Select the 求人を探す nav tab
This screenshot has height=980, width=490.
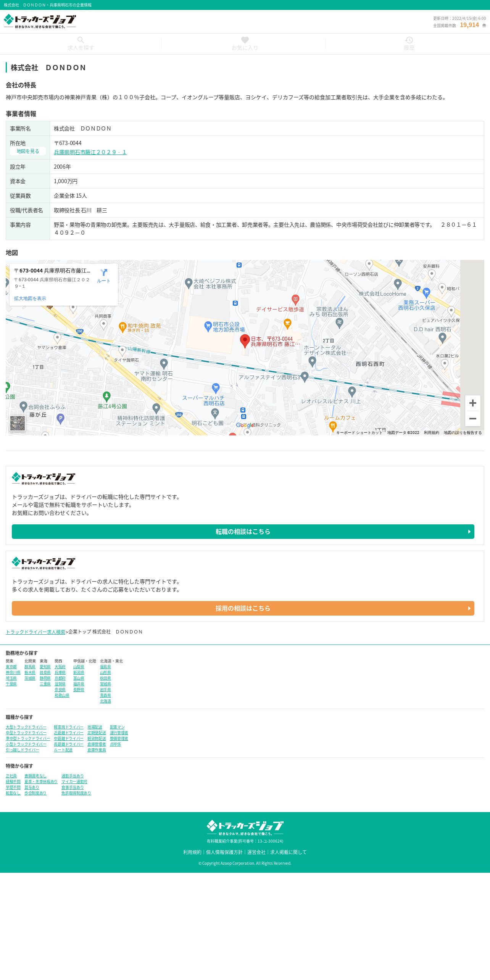81,44
